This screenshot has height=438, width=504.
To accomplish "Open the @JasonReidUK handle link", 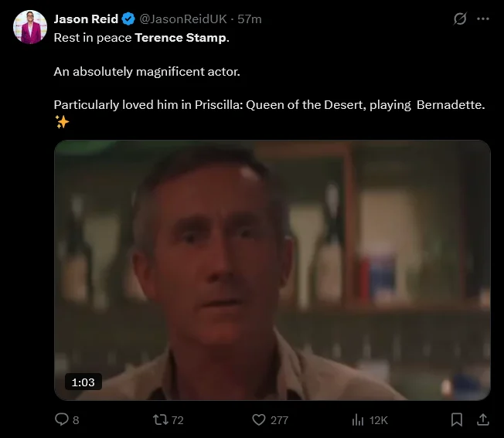I will [184, 19].
